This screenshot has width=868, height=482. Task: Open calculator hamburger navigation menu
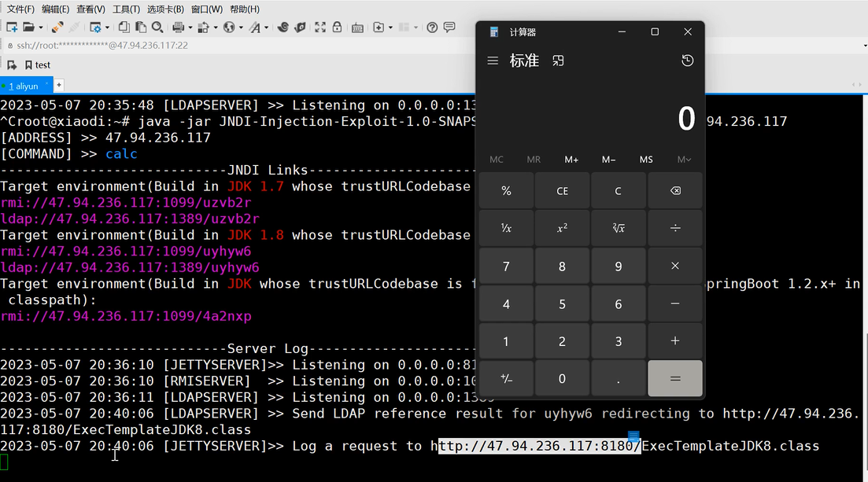coord(493,61)
